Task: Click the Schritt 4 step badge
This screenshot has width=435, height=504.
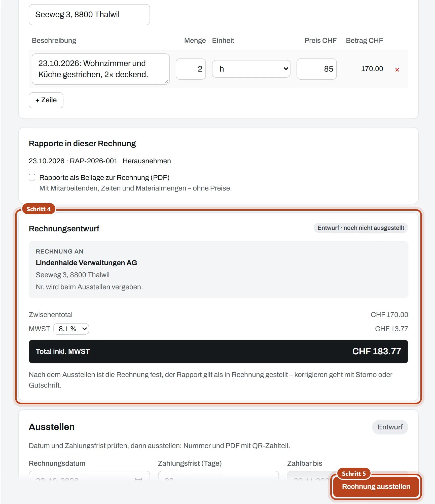Action: [x=39, y=209]
